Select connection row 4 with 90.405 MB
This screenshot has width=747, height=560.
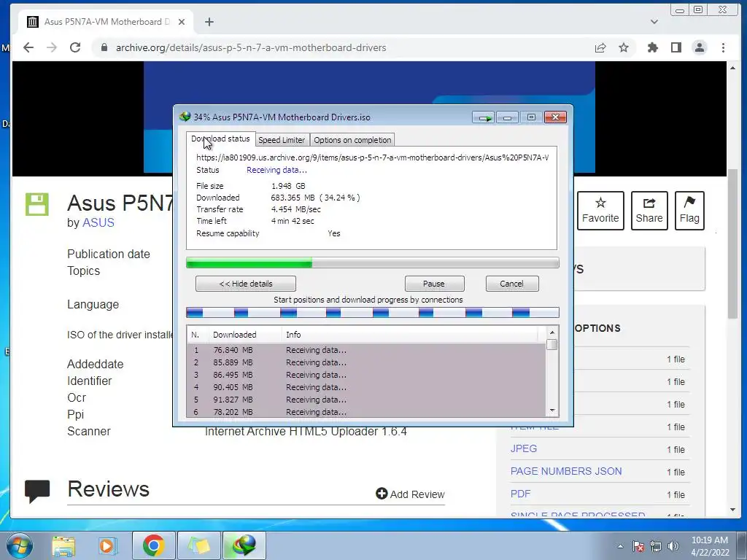[366, 387]
